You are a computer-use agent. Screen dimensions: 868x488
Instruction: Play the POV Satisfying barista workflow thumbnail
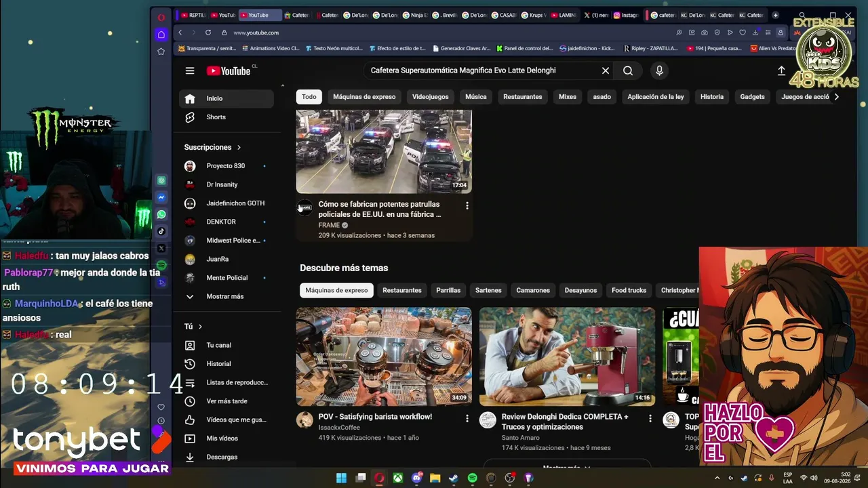click(384, 357)
